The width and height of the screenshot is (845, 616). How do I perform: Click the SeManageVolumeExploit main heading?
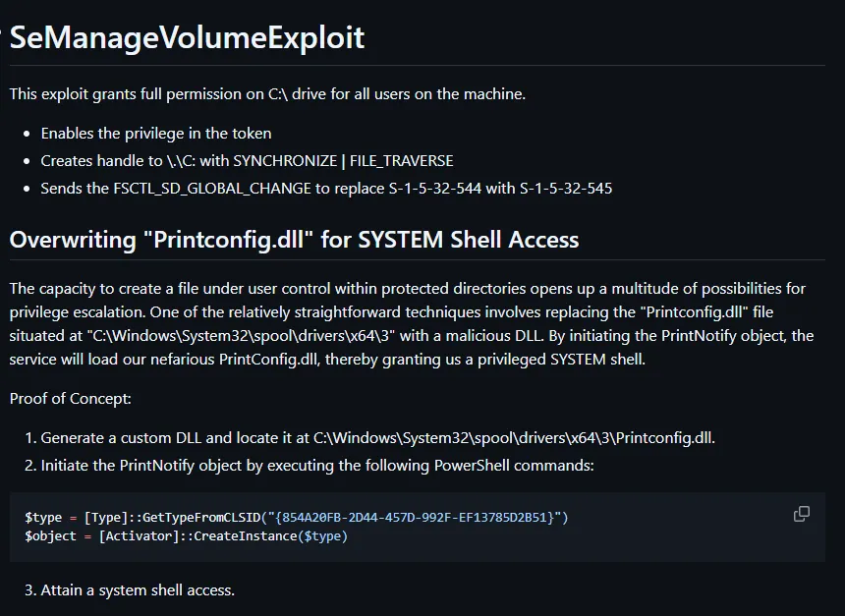[187, 37]
